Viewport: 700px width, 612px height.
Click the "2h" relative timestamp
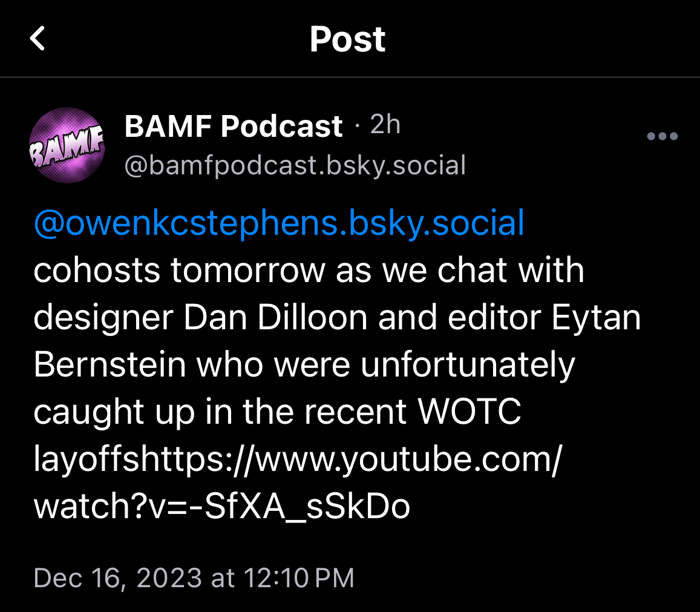pyautogui.click(x=385, y=125)
